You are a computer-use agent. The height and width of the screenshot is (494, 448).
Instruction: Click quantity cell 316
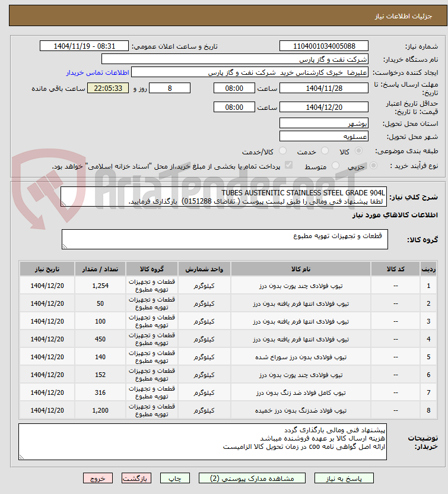(100, 392)
